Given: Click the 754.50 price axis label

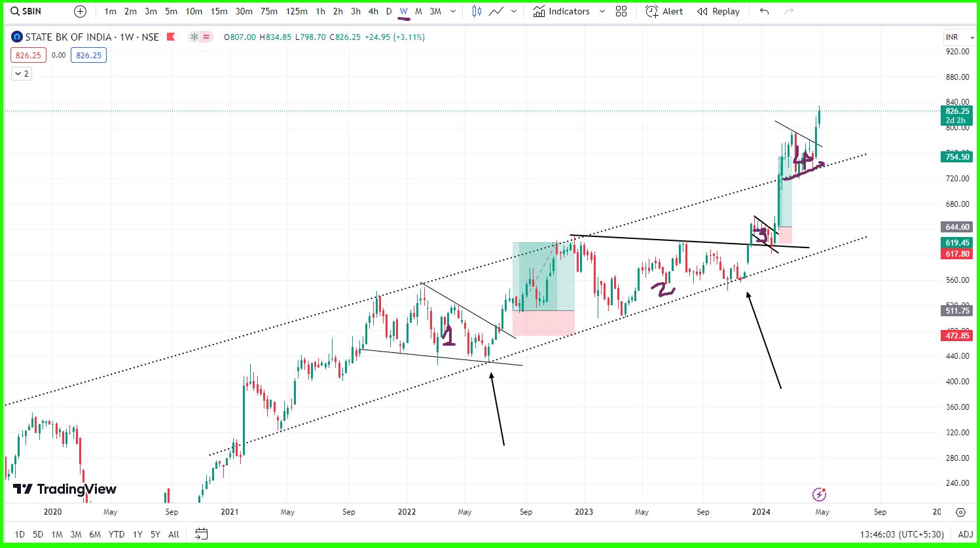Looking at the screenshot, I should [x=957, y=156].
